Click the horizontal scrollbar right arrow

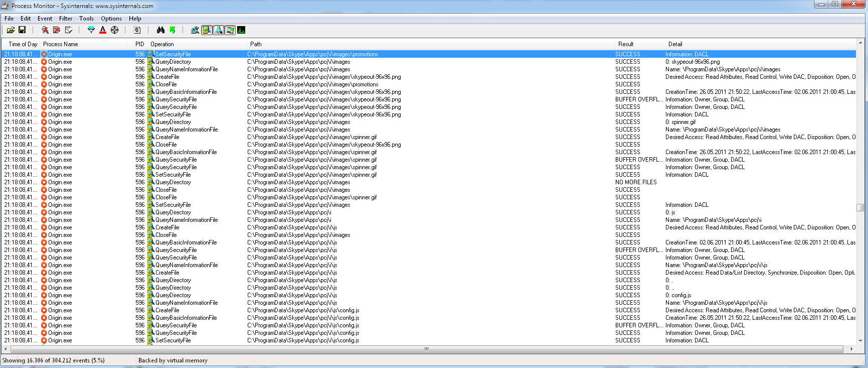tap(851, 349)
